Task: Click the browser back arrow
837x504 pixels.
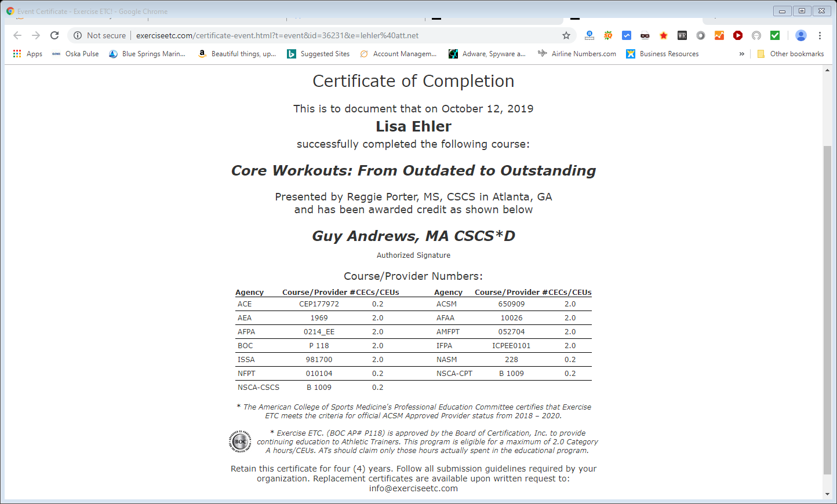Action: (17, 35)
